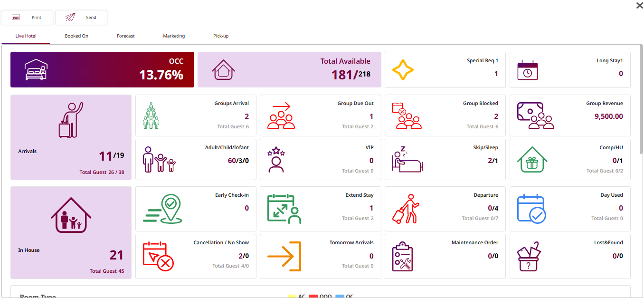Click the Special Req. star icon
Image resolution: width=644 pixels, height=298 pixels.
point(403,70)
